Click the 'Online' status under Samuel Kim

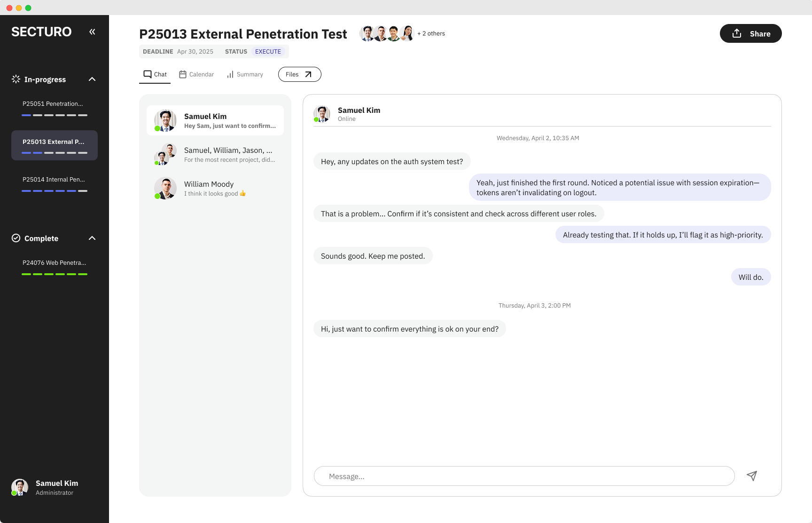[x=347, y=119]
